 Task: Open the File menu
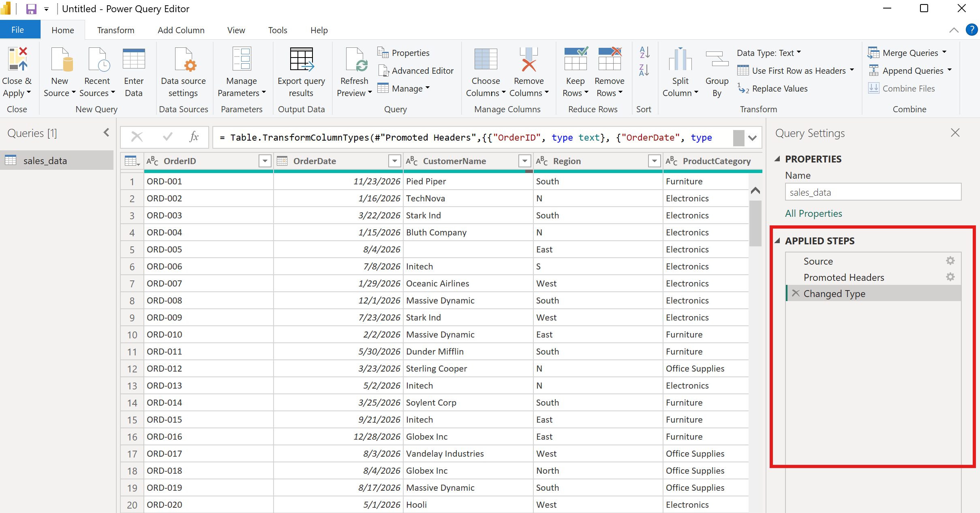coord(18,30)
